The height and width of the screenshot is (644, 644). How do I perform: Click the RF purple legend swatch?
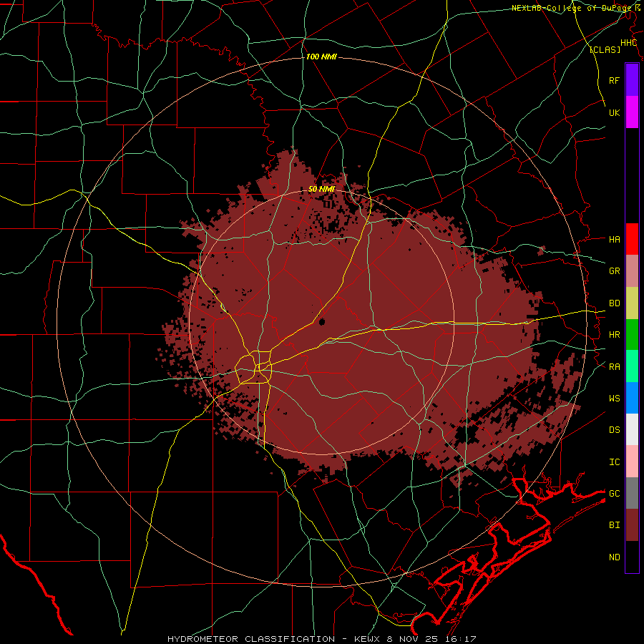632,80
